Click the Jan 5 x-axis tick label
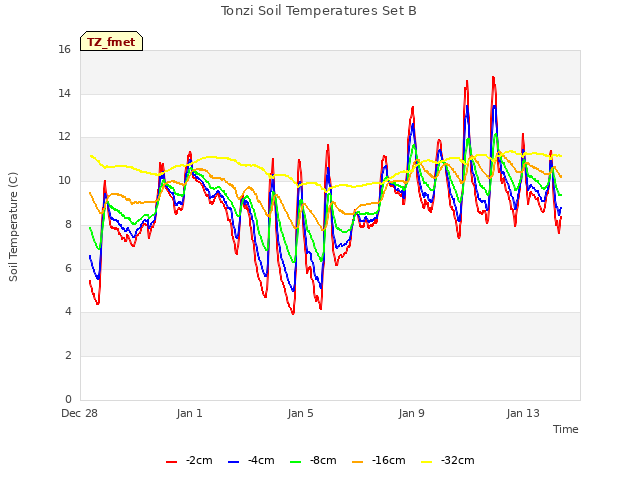The height and width of the screenshot is (480, 640). [300, 413]
